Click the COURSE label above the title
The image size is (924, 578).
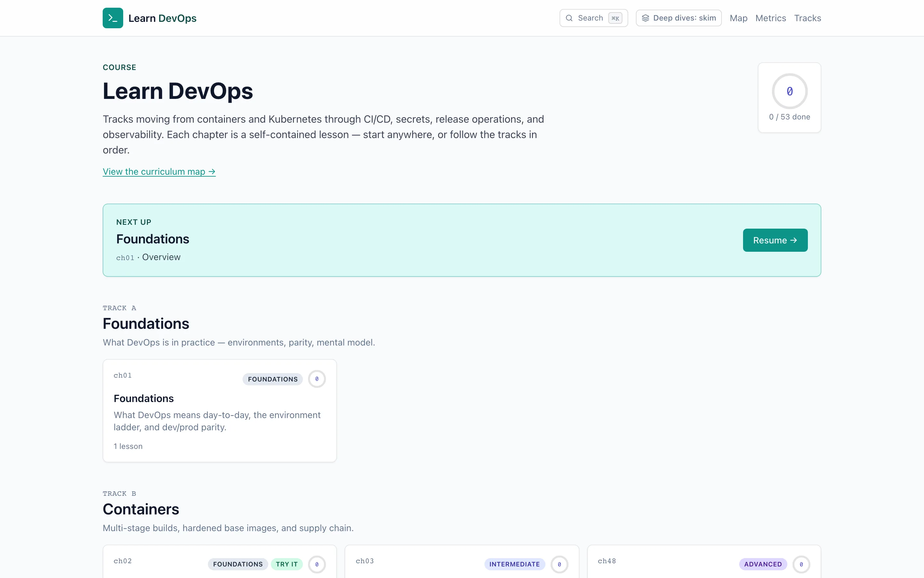tap(119, 67)
